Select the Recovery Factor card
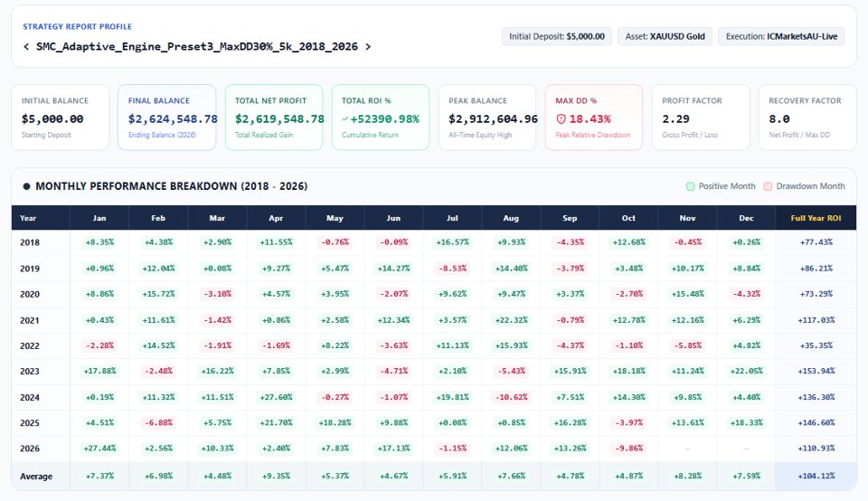Viewport: 868px width, 501px height. pos(807,118)
